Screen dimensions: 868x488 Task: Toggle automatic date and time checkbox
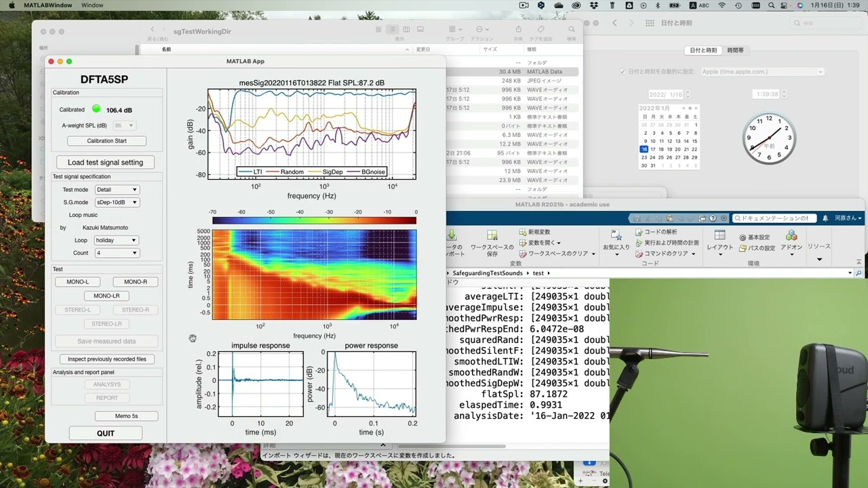(623, 72)
